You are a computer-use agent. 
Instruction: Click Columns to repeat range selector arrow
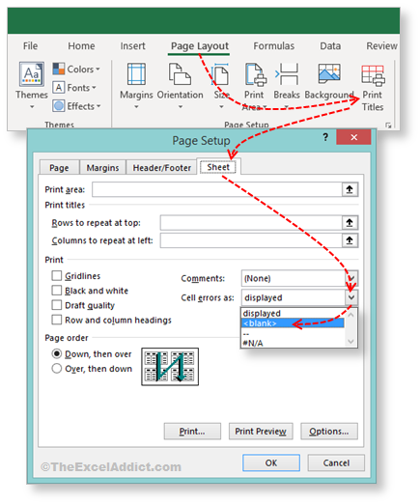point(350,240)
